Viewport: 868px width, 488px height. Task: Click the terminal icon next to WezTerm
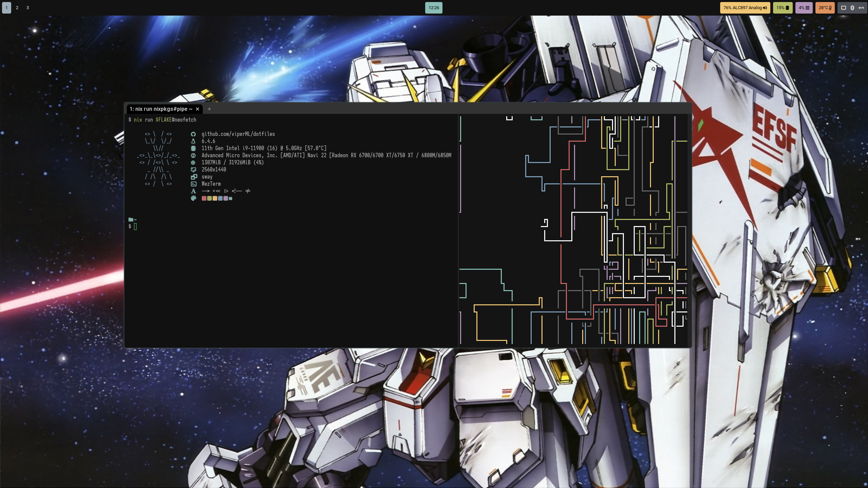(x=194, y=184)
